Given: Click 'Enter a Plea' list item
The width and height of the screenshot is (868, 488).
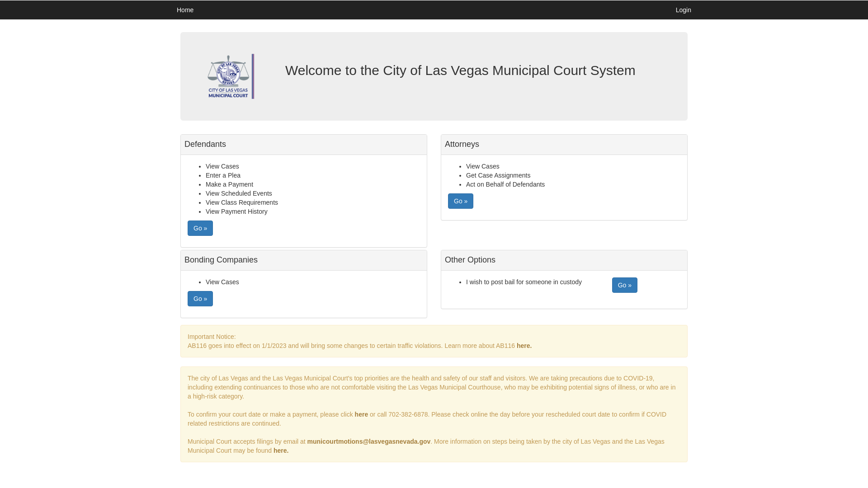Looking at the screenshot, I should [x=223, y=175].
